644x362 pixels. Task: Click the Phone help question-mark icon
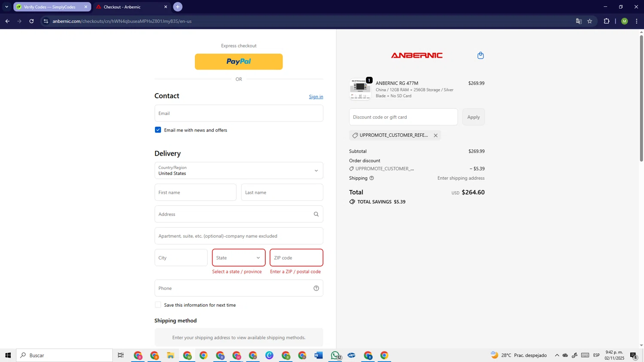click(x=316, y=288)
